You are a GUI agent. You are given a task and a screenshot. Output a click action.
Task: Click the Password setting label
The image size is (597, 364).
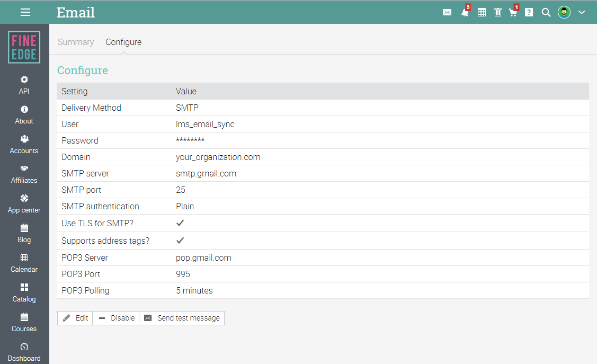point(80,140)
